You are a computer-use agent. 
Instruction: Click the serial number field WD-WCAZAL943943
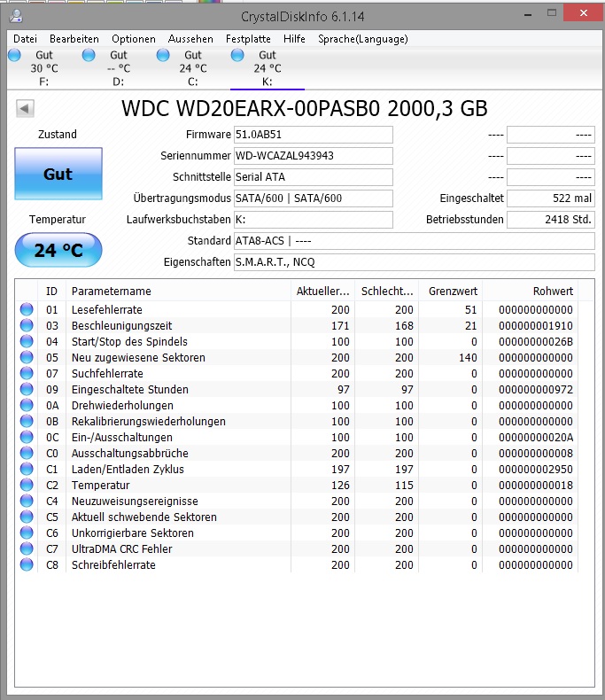pyautogui.click(x=314, y=156)
